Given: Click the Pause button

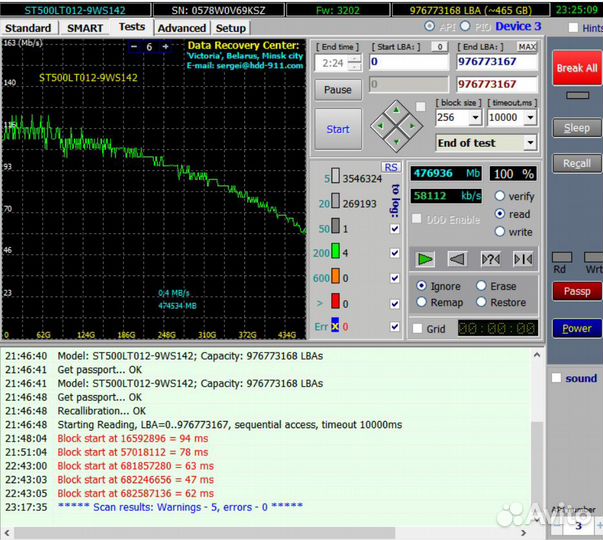Looking at the screenshot, I should tap(338, 89).
